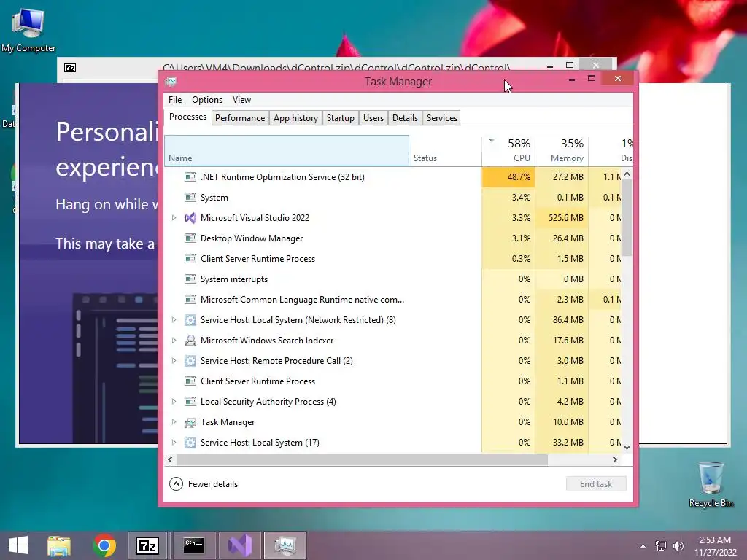
Task: Show hidden icons in the system tray
Action: pyautogui.click(x=643, y=546)
